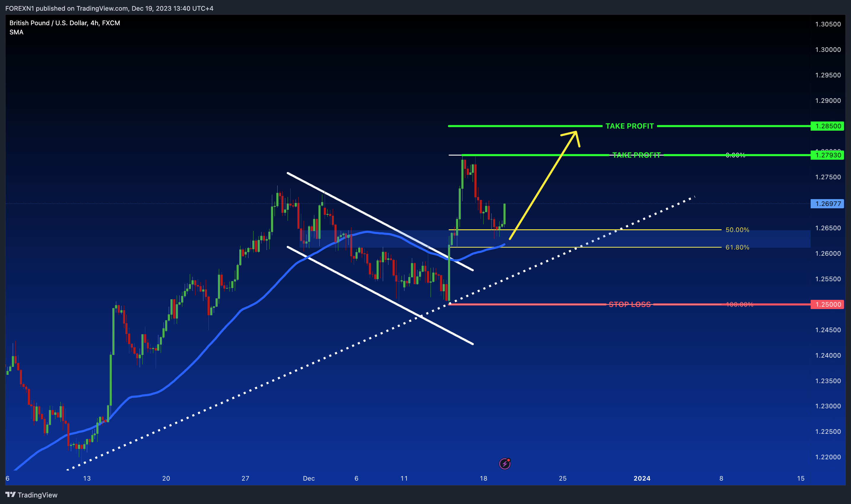Click the 2024 label on the date axis
Viewport: 851px width, 504px height.
click(642, 478)
